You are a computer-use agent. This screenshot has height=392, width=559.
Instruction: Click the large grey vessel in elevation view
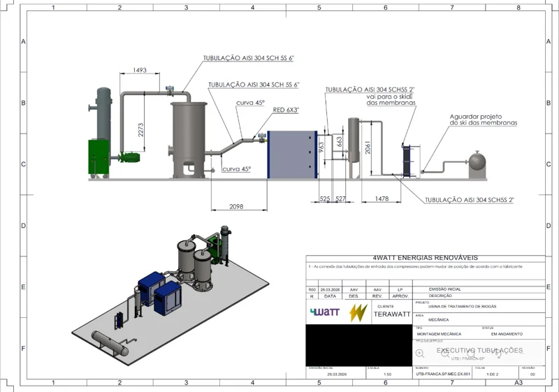pos(189,140)
